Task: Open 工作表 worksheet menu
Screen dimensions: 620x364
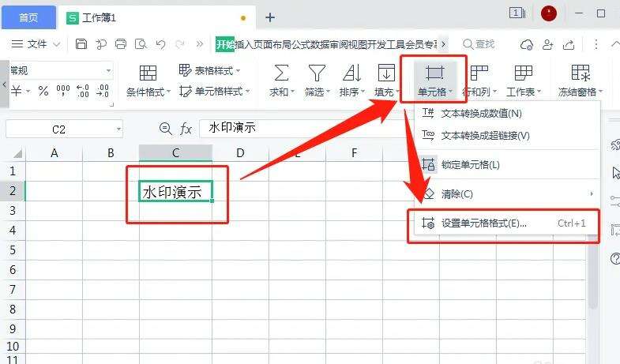Action: pos(523,81)
